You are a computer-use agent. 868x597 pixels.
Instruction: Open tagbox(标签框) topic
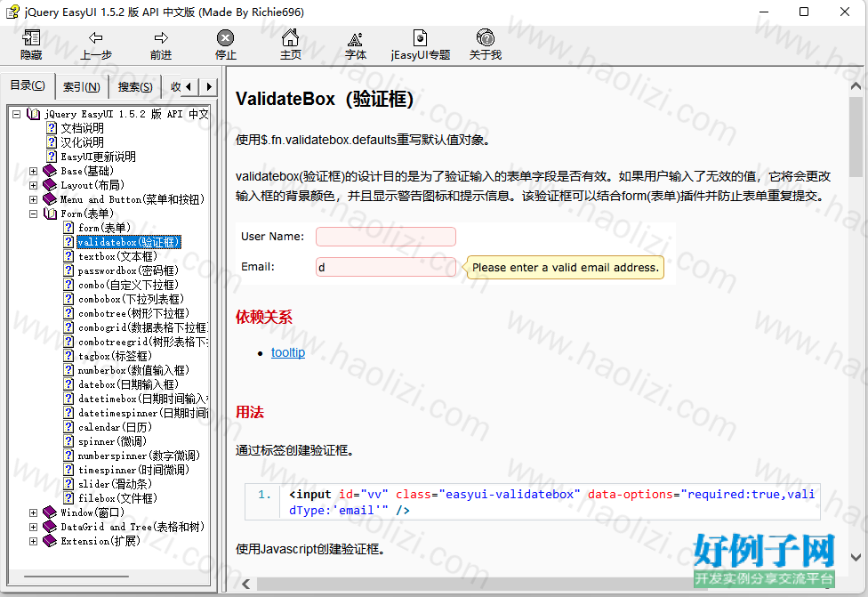click(115, 356)
